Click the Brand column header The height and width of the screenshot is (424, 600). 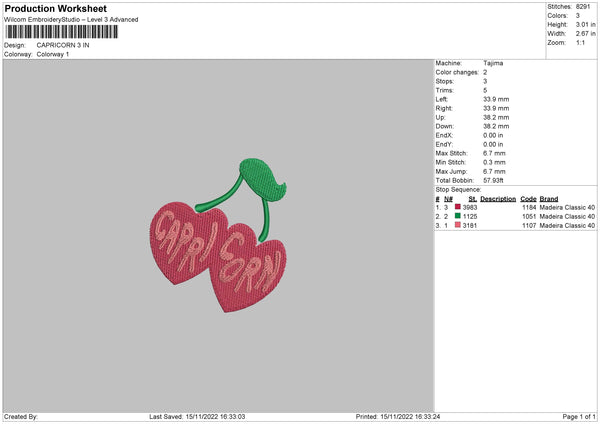point(549,199)
